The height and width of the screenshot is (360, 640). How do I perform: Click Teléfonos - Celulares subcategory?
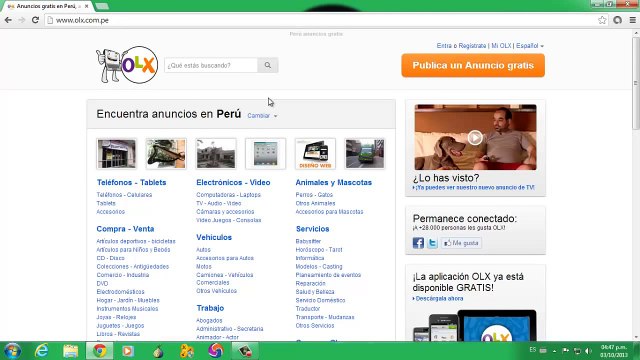coord(124,195)
